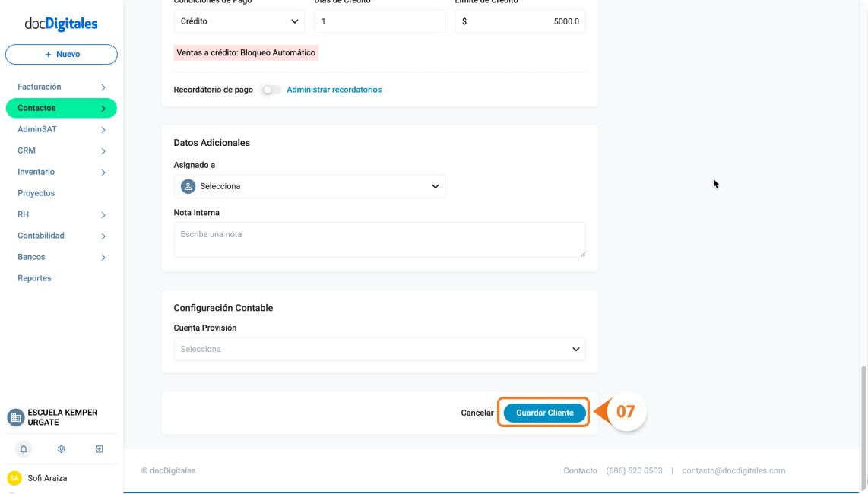Viewport: 868px width, 494px height.
Task: Open the Cuenta Provisión dropdown
Action: point(379,350)
